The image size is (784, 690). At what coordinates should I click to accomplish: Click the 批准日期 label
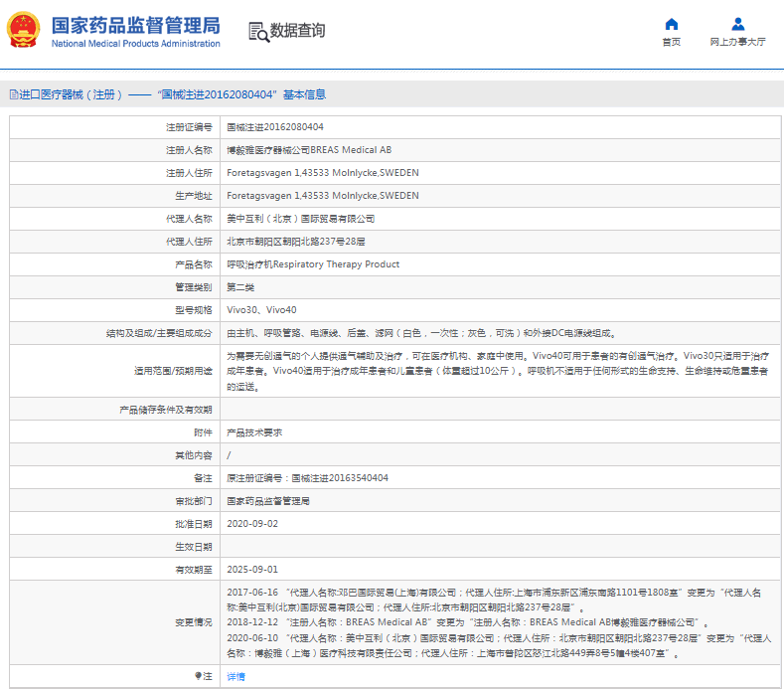[x=194, y=524]
